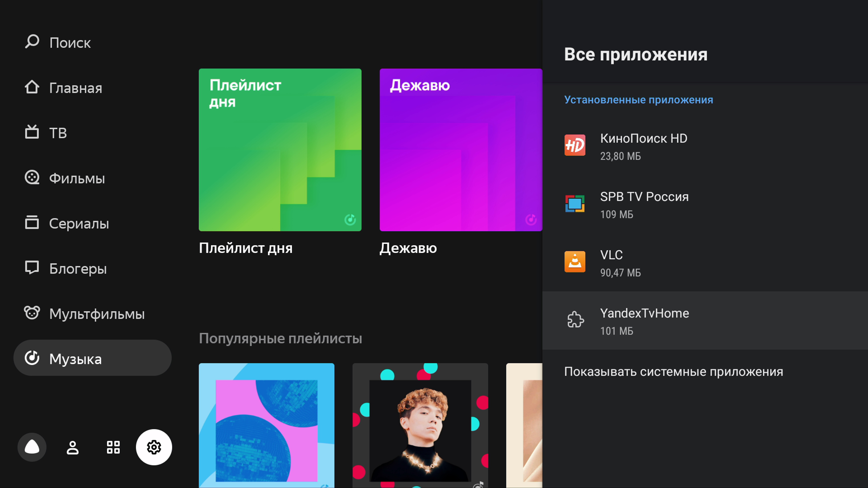Screen dimensions: 868x488
Task: Click Показывать системные приложения
Action: click(674, 371)
